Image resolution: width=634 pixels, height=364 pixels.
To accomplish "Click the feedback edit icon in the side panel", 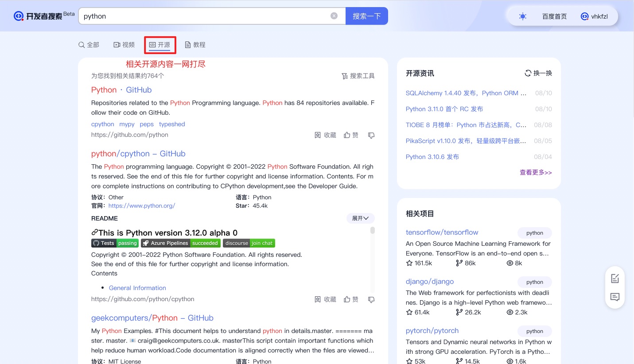I will coord(615,278).
